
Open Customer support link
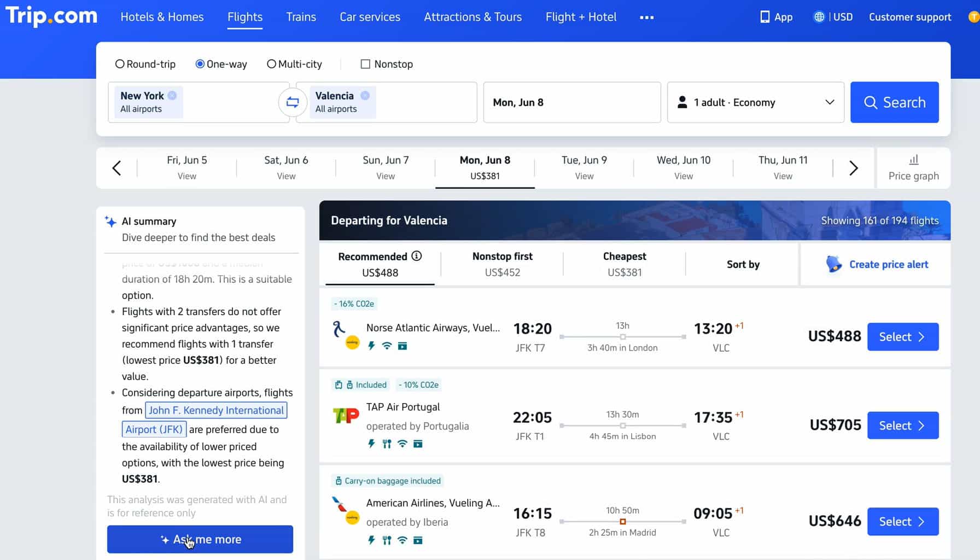(910, 17)
